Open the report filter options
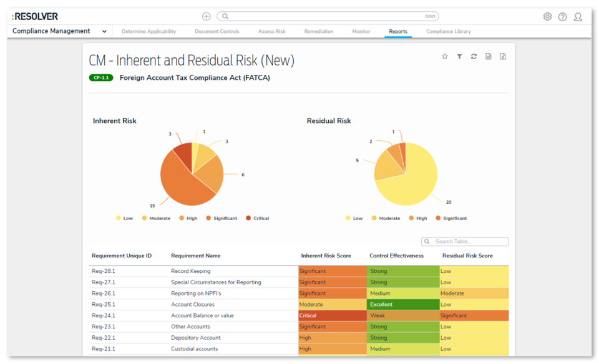Screen dimensions: 599x364 click(x=459, y=56)
